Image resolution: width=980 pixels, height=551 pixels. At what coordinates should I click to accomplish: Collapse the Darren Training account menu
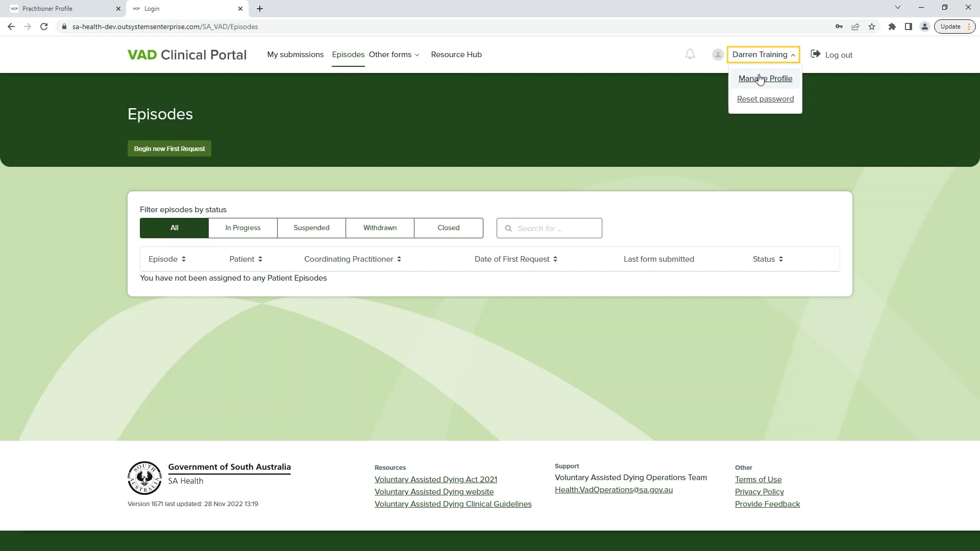pos(763,55)
